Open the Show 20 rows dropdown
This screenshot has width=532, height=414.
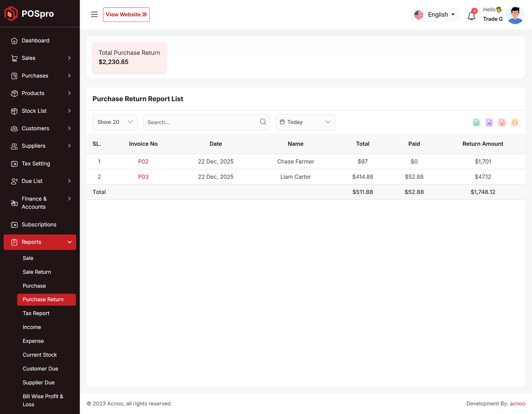point(115,122)
